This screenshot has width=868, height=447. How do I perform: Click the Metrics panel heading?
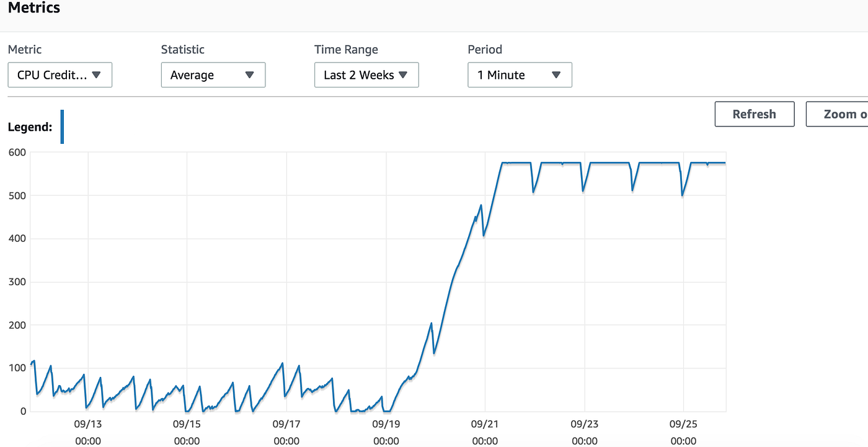tap(34, 8)
